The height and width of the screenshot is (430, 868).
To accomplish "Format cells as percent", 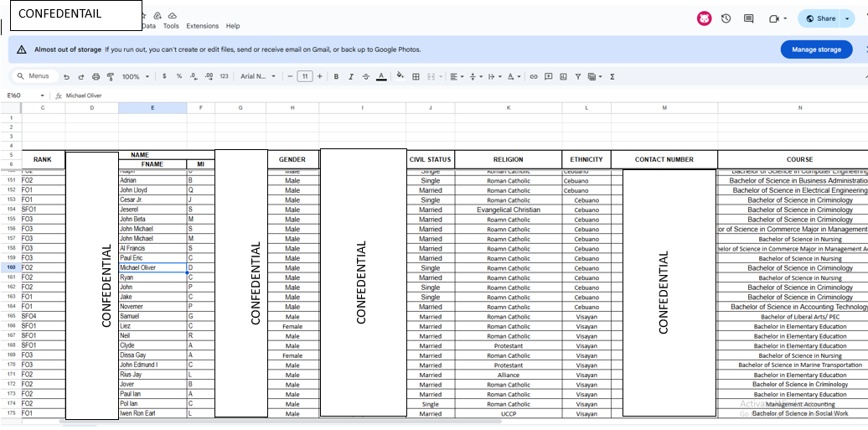I will point(178,76).
